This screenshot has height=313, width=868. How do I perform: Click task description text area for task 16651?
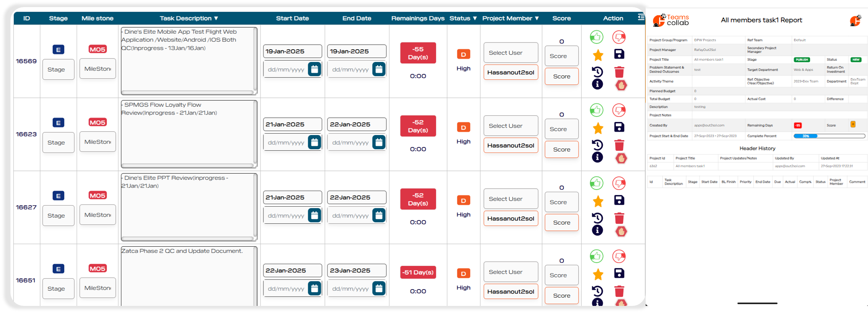pyautogui.click(x=189, y=276)
